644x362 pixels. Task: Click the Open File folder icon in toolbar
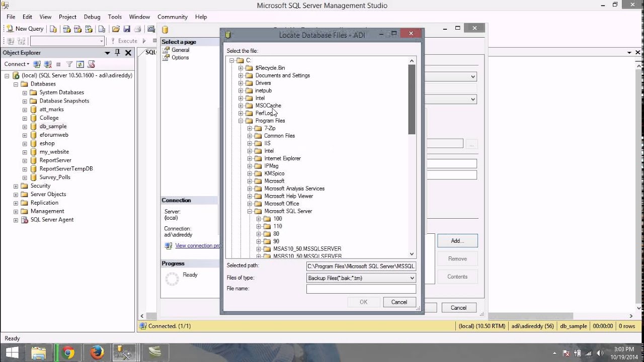116,29
